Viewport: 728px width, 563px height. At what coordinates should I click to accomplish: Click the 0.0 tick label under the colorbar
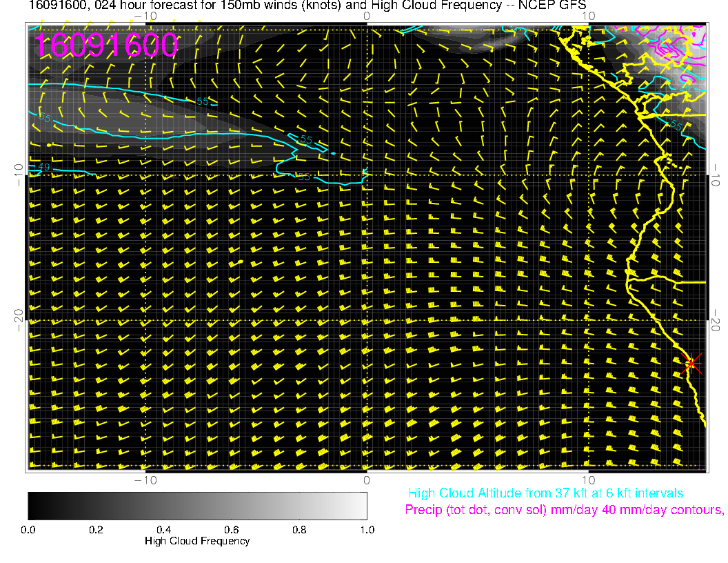pyautogui.click(x=28, y=530)
